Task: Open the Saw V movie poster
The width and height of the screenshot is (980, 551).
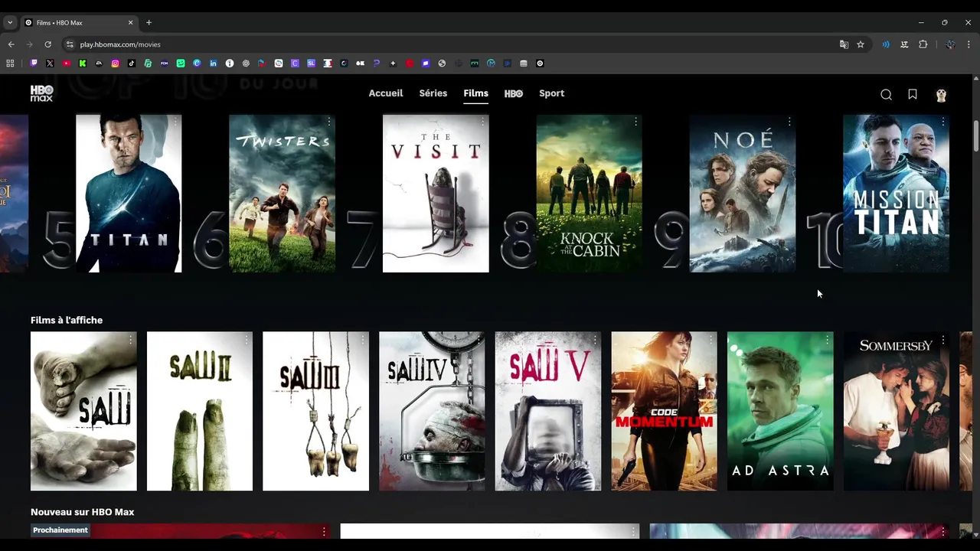Action: click(x=548, y=411)
